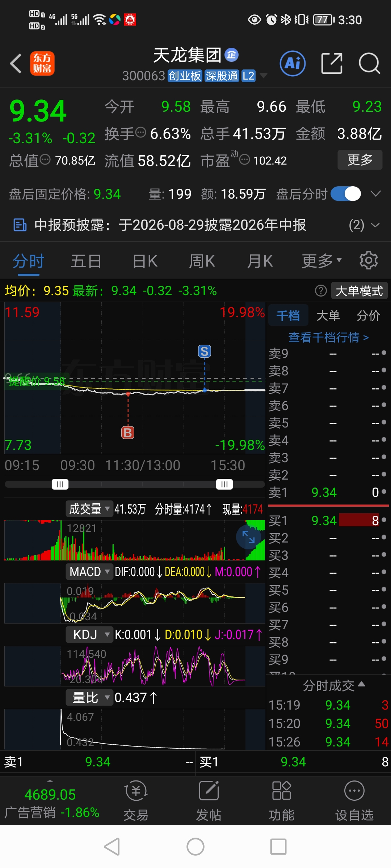Tap the share icon
The image size is (391, 868).
[332, 63]
